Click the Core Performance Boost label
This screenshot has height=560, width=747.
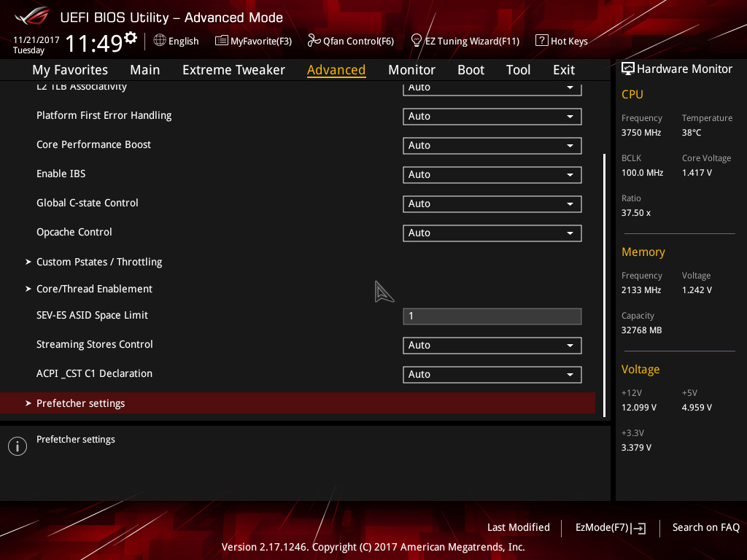tap(93, 144)
